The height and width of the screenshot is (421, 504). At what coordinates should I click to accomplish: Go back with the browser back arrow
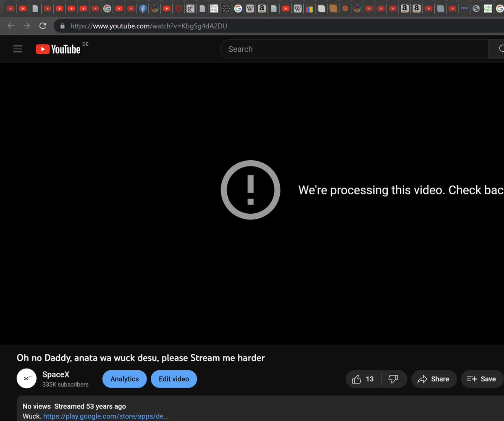pos(11,26)
